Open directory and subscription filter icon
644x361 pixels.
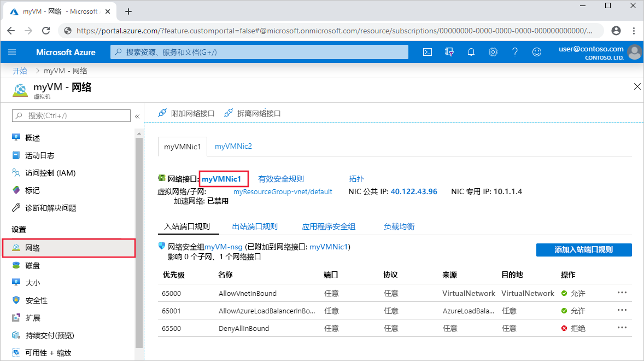449,52
